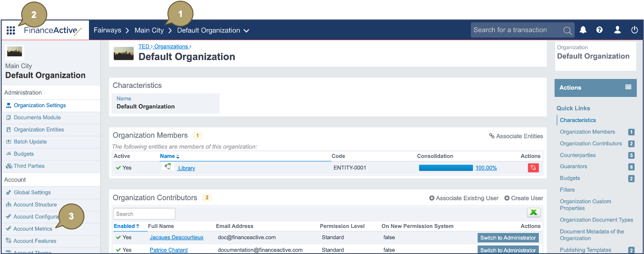Click Fairways in the breadcrumb
The height and width of the screenshot is (254, 644).
point(107,30)
